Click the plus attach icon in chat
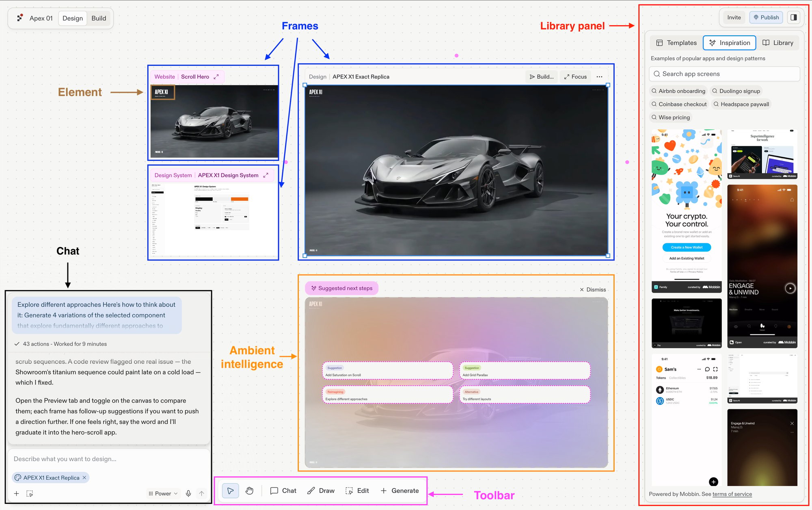 [16, 493]
